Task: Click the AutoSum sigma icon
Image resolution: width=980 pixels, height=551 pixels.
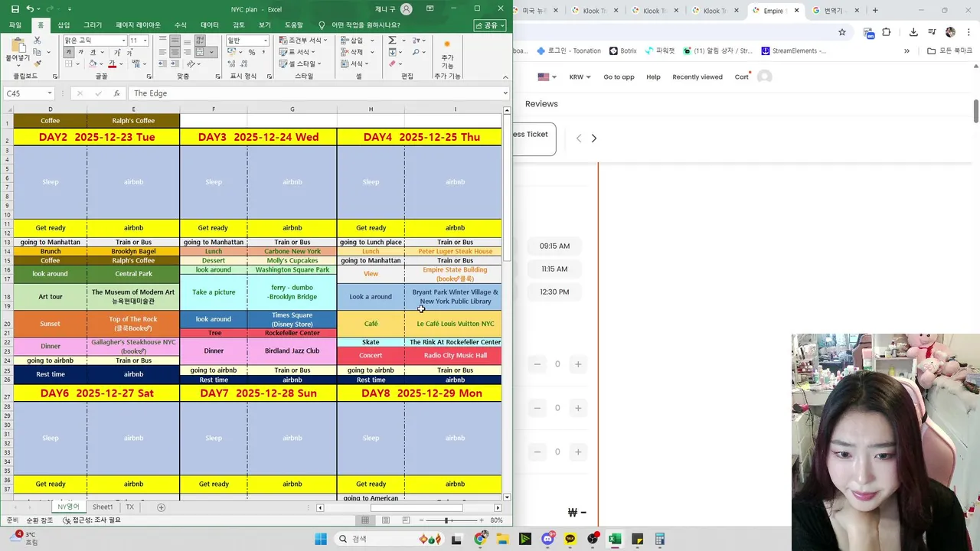Action: [x=392, y=41]
